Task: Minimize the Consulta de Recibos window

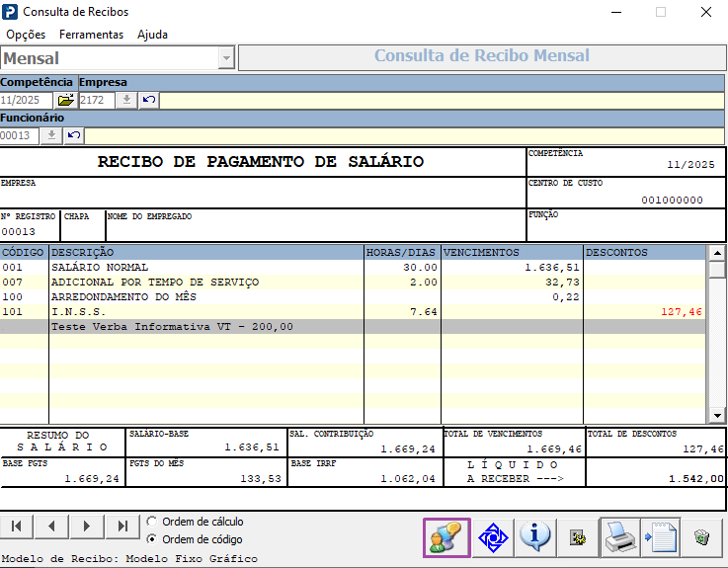Action: [x=616, y=12]
